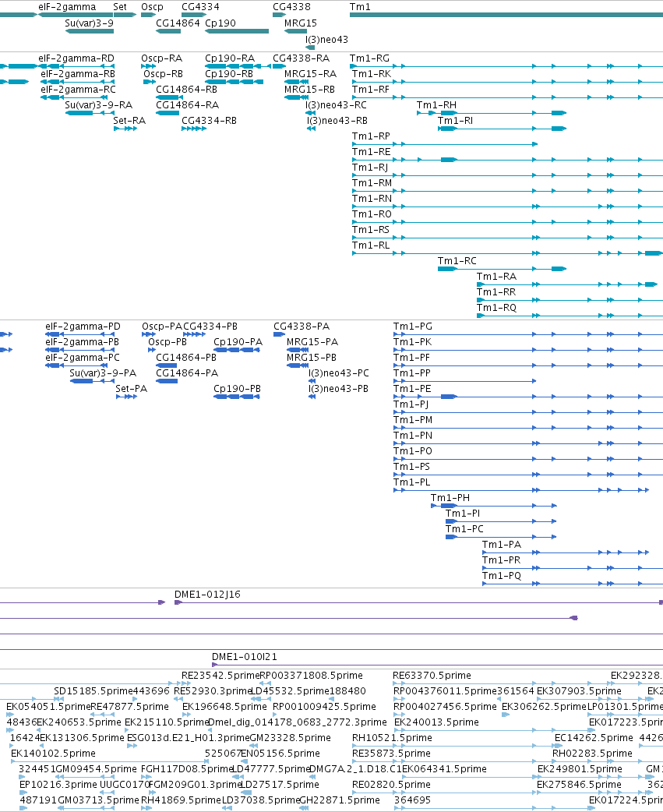This screenshot has width=663, height=812.
Task: Click protein Tm1-PC
Action: 464,528
